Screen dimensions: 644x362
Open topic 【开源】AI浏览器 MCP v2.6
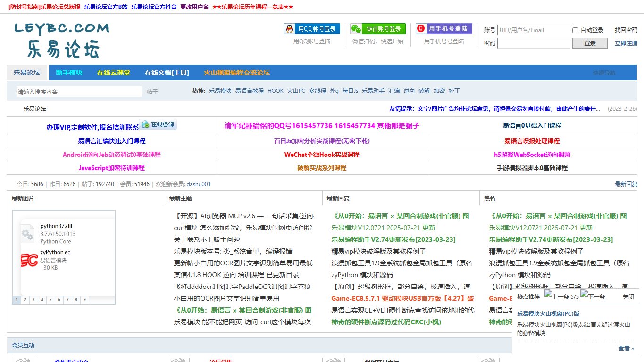tap(244, 216)
